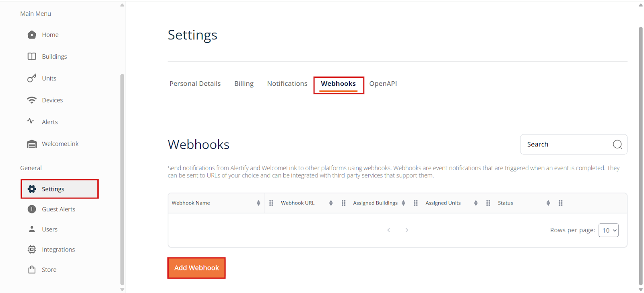Switch to the OpenAPI tab
Image resolution: width=644 pixels, height=293 pixels.
(383, 84)
